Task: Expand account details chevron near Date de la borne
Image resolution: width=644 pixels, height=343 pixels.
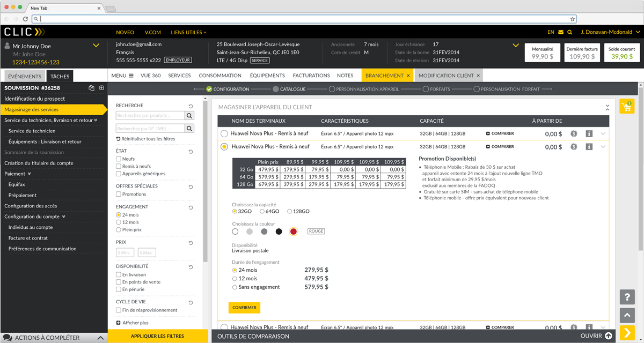Action: pyautogui.click(x=516, y=46)
